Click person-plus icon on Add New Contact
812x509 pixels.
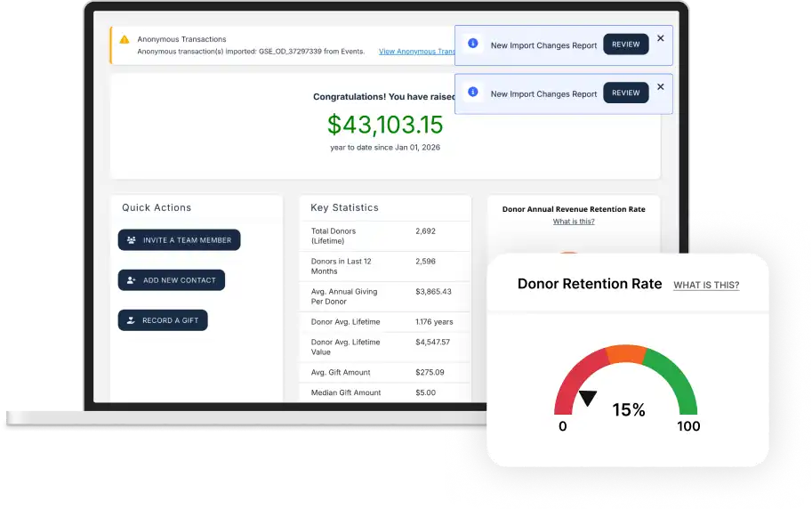(132, 280)
